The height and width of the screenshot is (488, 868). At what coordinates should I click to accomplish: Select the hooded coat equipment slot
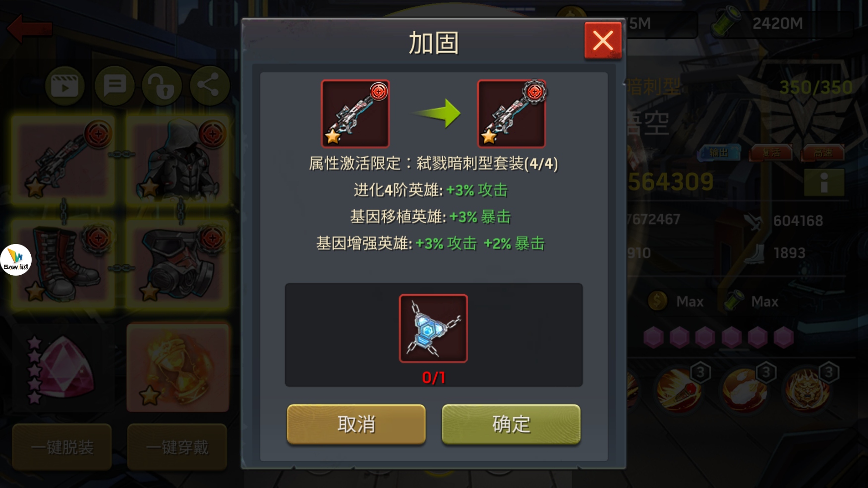(178, 160)
